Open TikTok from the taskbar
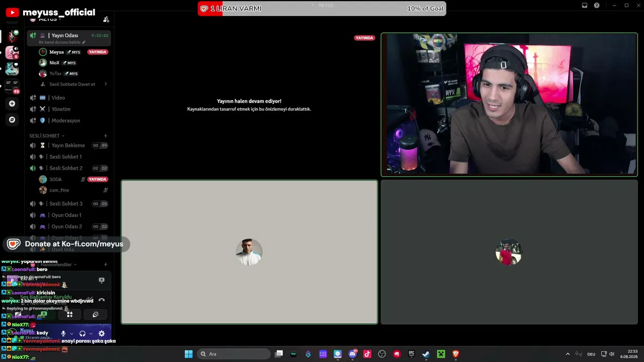The image size is (644, 362). (367, 354)
